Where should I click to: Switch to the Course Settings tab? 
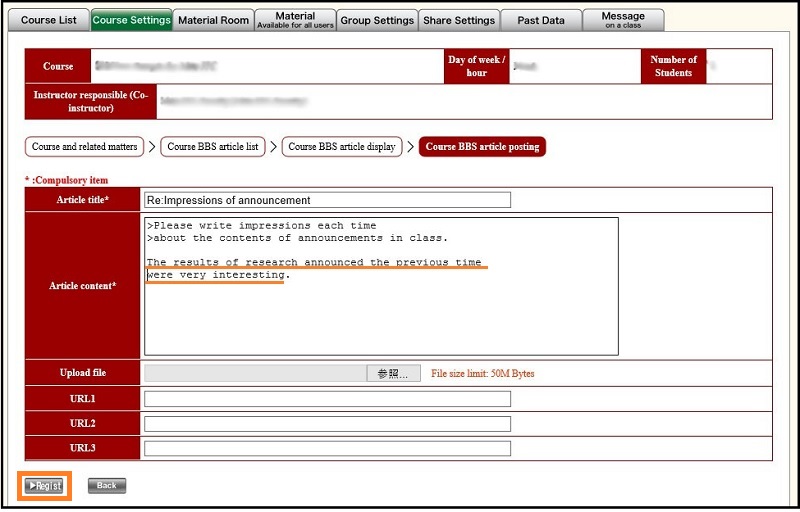[131, 20]
